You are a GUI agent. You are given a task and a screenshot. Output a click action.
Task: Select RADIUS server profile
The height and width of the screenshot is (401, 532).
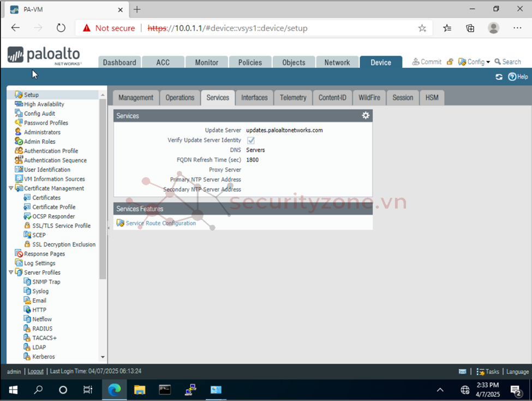click(x=43, y=329)
